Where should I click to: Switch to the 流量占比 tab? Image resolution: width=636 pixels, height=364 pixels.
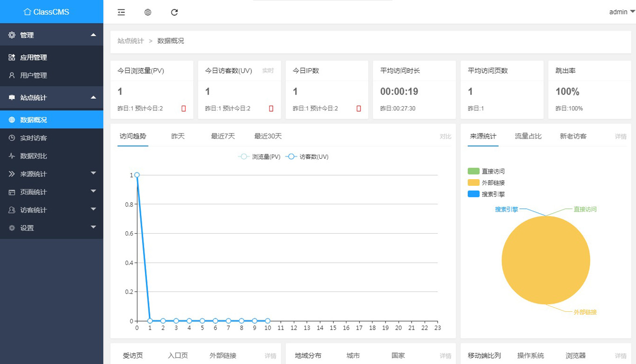tap(528, 136)
